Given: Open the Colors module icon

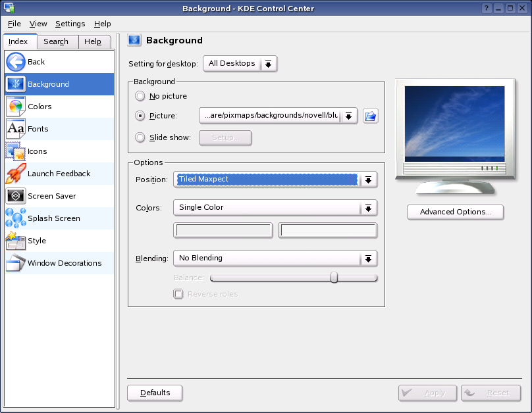Looking at the screenshot, I should pos(16,107).
